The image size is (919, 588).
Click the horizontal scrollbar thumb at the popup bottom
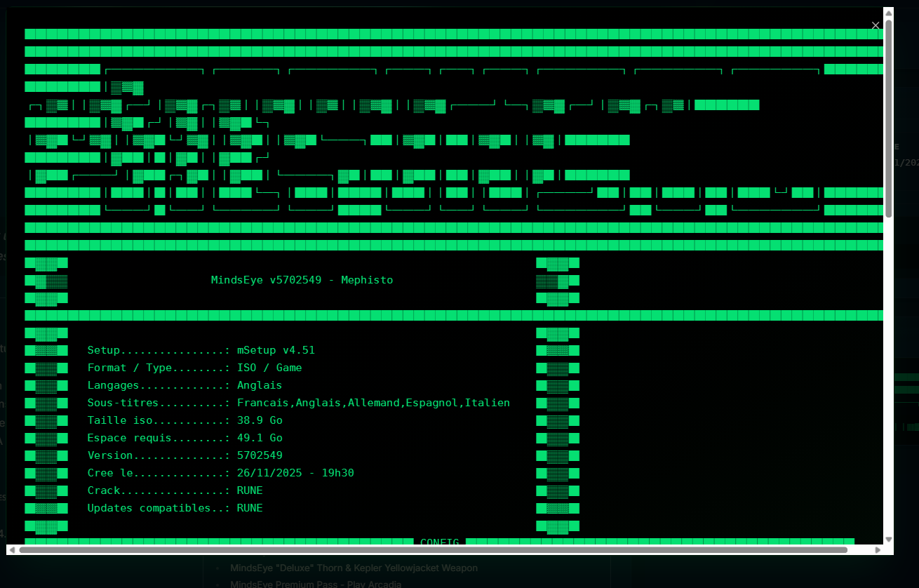pyautogui.click(x=433, y=550)
